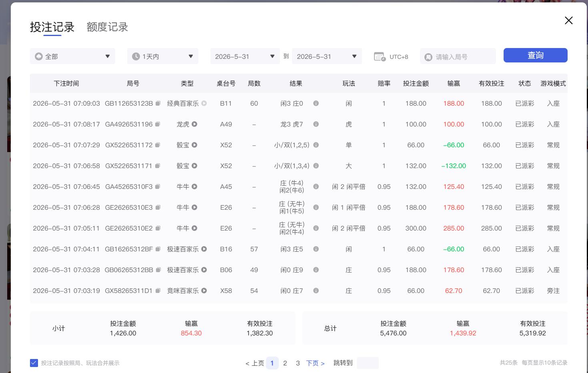Copy round number GA45265310F3 icon

click(158, 186)
